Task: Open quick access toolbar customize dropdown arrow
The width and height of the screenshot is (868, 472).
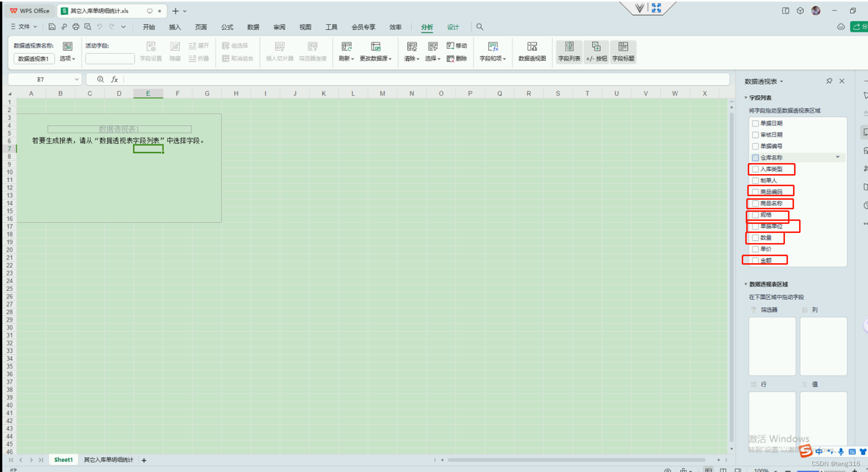Action: 123,27
